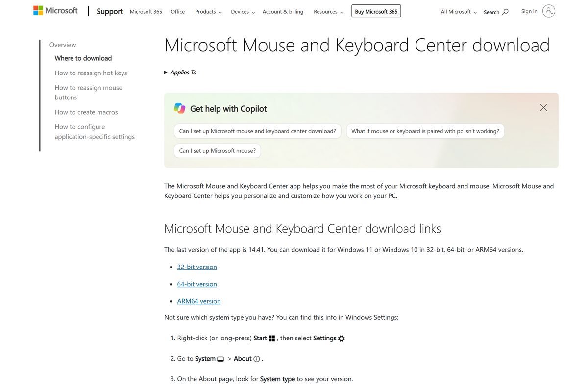588x388 pixels.
Task: Click the Copilot logo icon
Action: click(180, 108)
